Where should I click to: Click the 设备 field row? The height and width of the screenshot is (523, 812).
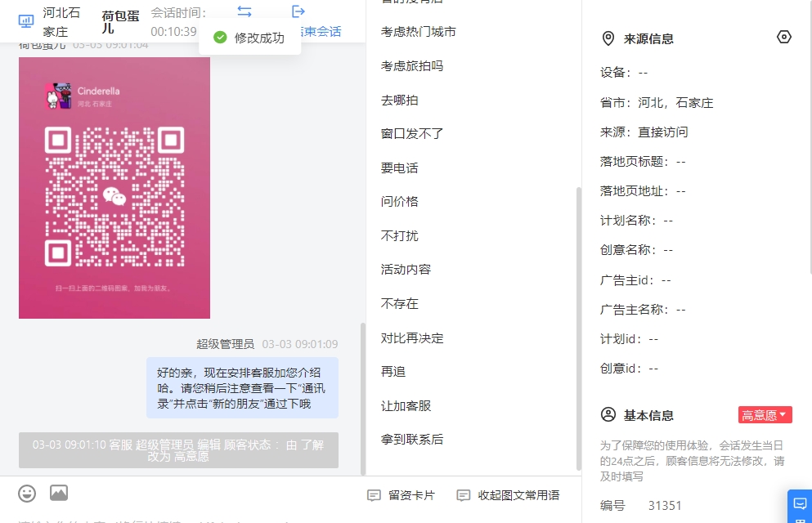(624, 73)
